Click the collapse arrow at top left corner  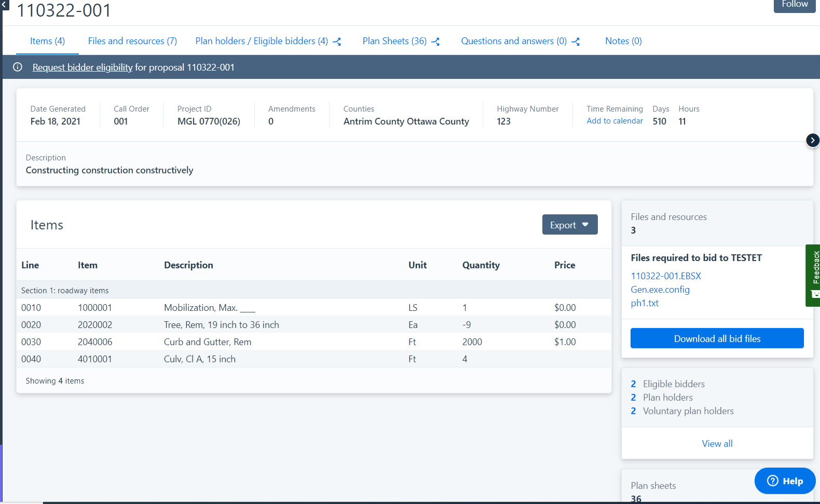point(5,4)
